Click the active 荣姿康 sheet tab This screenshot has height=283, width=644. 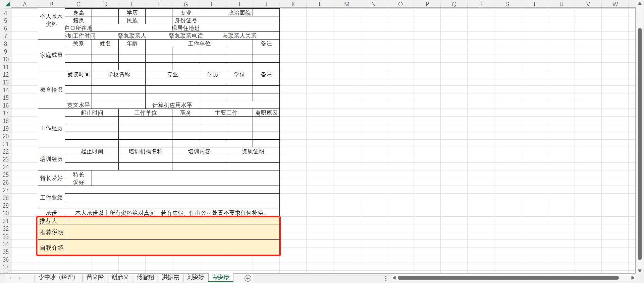pyautogui.click(x=221, y=277)
